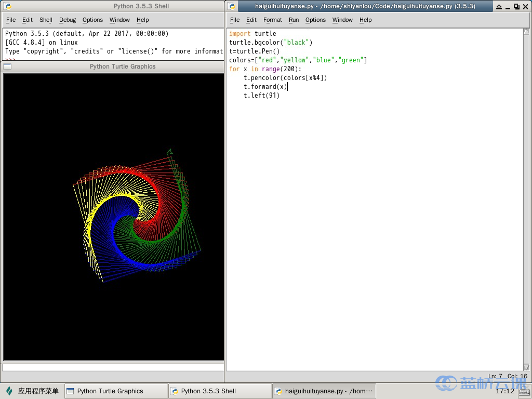Click the Python icon in editor title bar
532x399 pixels.
pos(232,6)
